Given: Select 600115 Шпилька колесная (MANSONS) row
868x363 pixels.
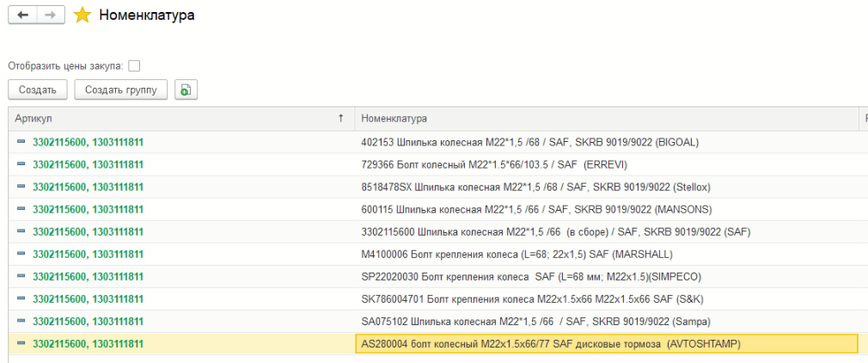Looking at the screenshot, I should (606, 210).
